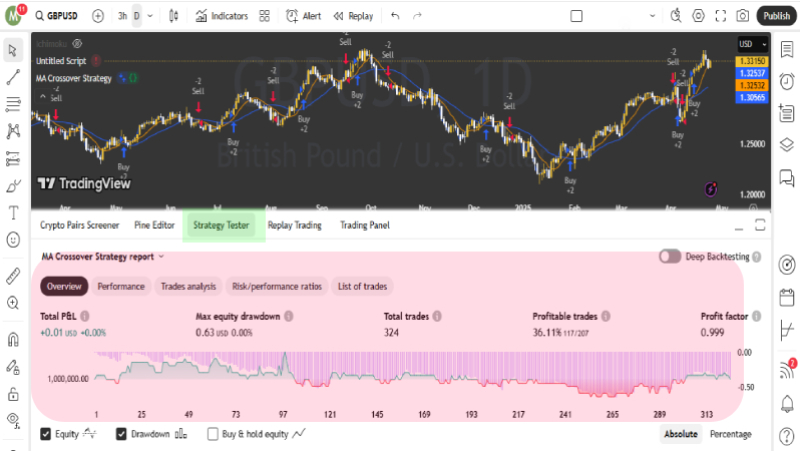Screen dimensions: 800x451
Task: Toggle ichimoku indicator visibility eye
Action: tap(77, 44)
